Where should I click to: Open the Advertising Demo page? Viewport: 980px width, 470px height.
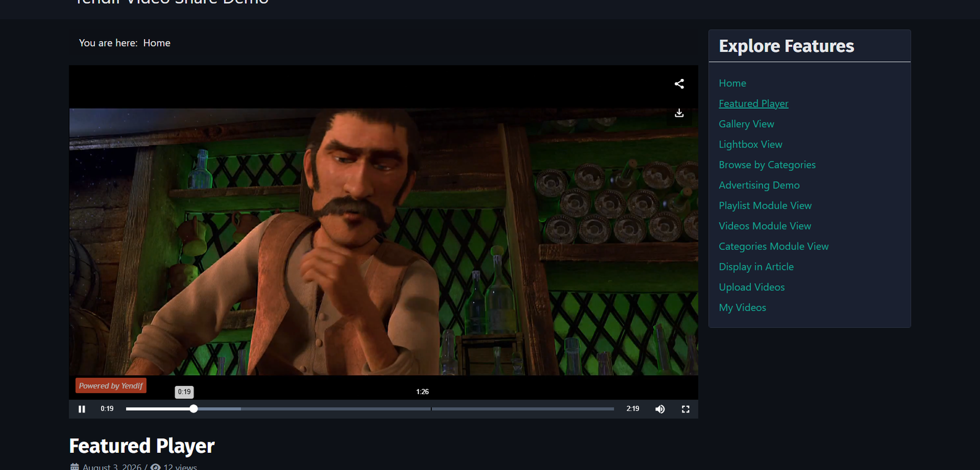(759, 185)
